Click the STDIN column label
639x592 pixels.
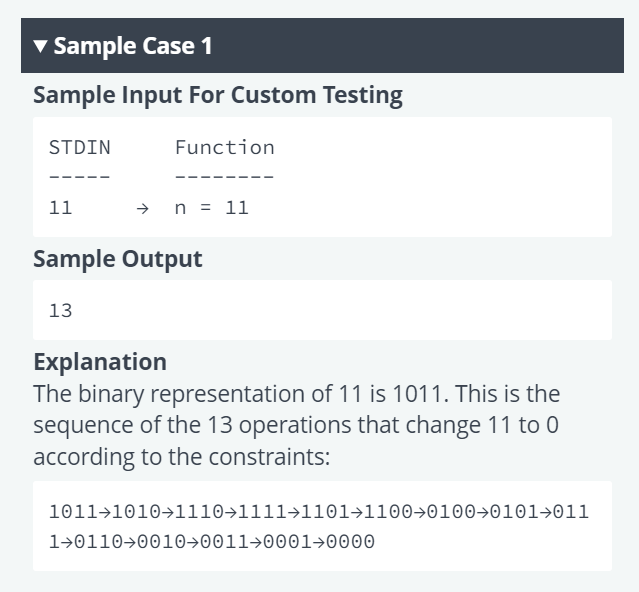pos(80,147)
